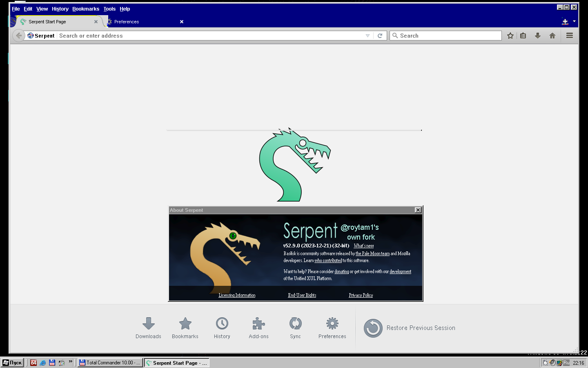The image size is (588, 368).
Task: Open the View menu
Action: [x=42, y=9]
